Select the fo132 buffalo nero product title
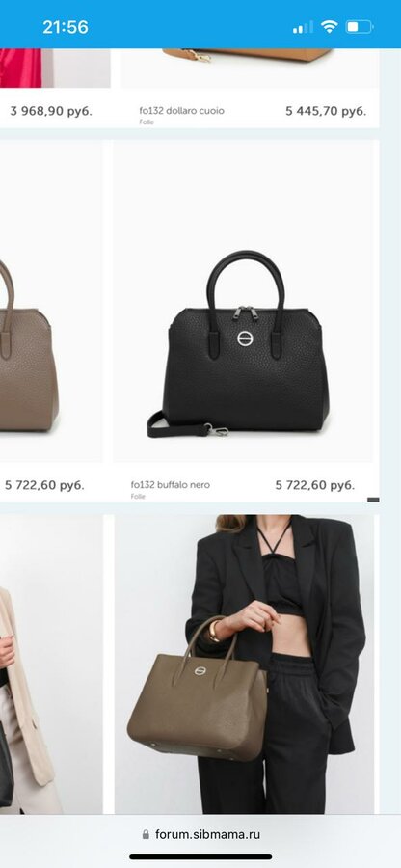The image size is (401, 868). [x=171, y=485]
